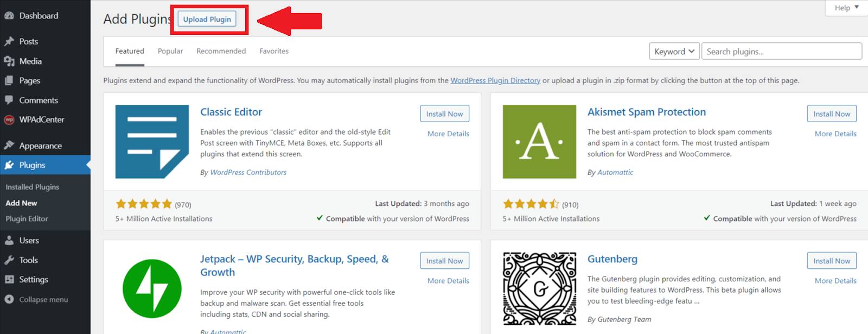
Task: Click the Posts pushpin icon
Action: click(9, 41)
